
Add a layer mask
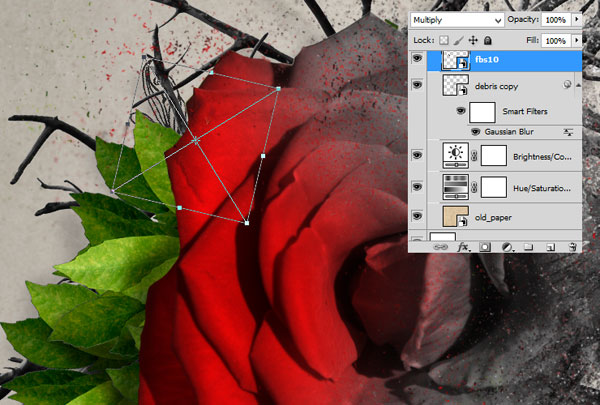point(485,245)
